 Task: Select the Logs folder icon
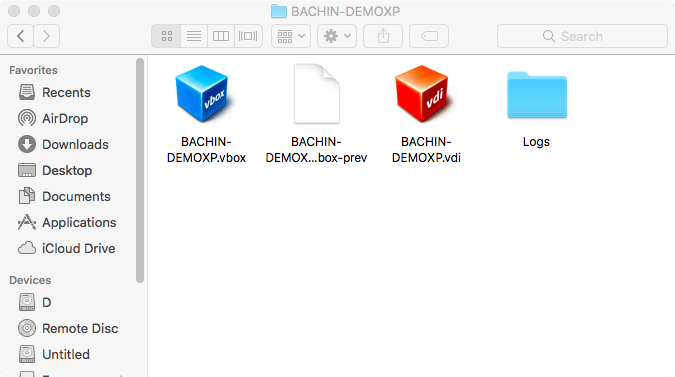click(537, 95)
